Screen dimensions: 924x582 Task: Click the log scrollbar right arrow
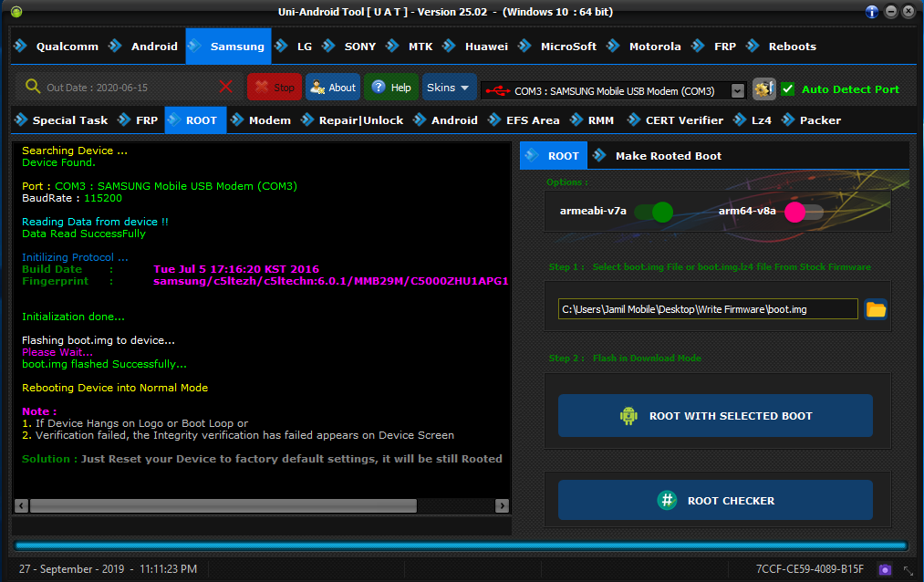[502, 505]
